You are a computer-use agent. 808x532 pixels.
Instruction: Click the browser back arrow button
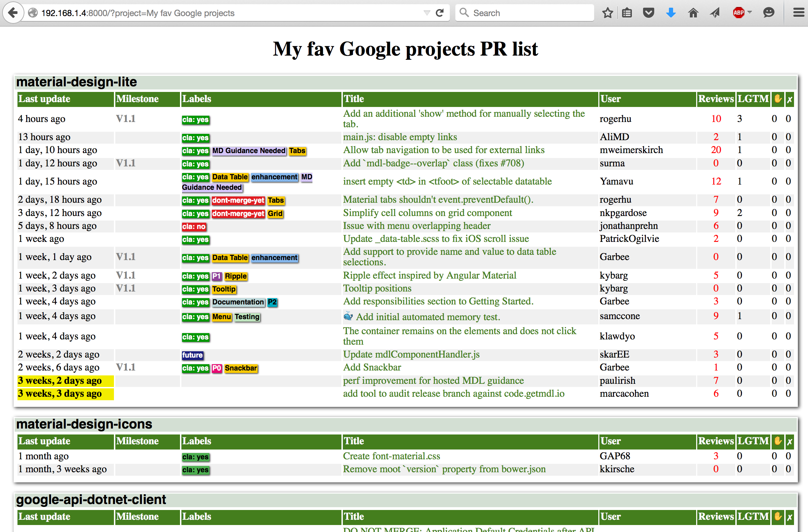tap(13, 13)
